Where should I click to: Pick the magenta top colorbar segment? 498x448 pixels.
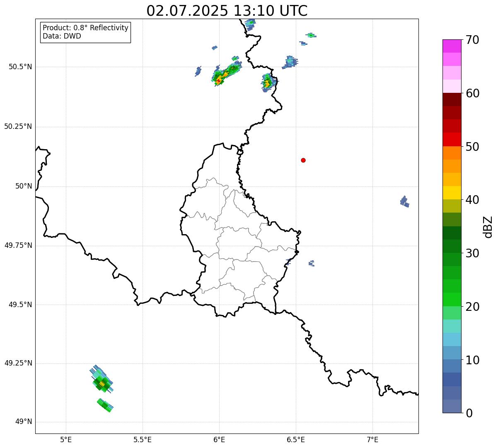[452, 46]
